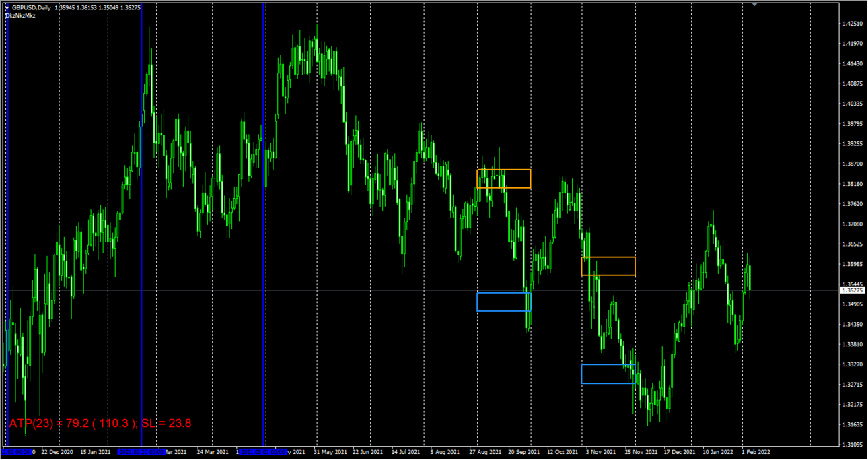Click the DkzNkzMkz indicator label
868x460 pixels.
(21, 15)
